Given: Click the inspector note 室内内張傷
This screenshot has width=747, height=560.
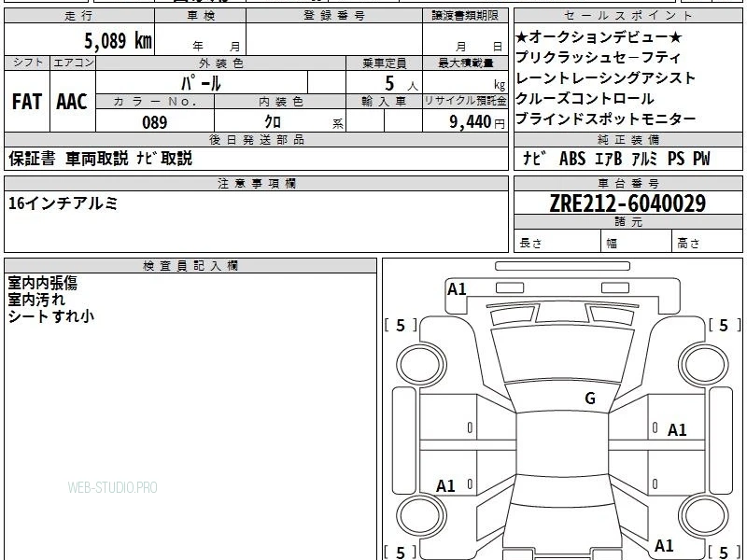Looking at the screenshot, I should click(x=42, y=284).
